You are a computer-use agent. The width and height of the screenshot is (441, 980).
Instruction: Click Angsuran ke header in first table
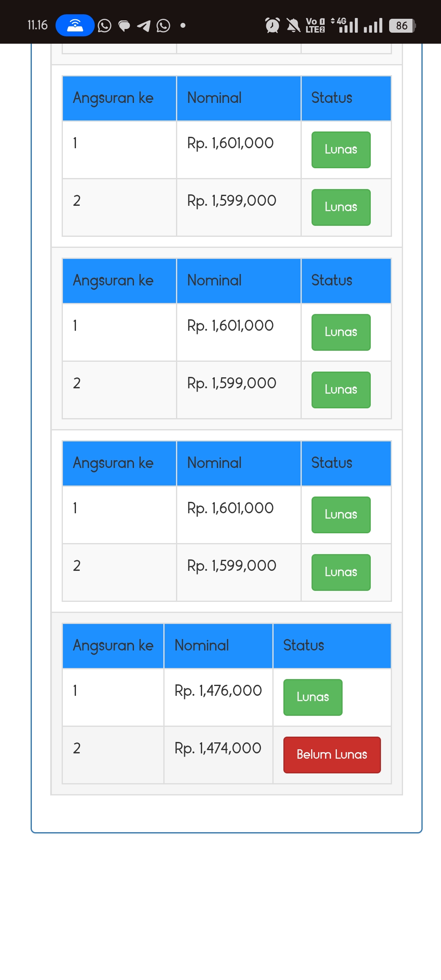[119, 98]
